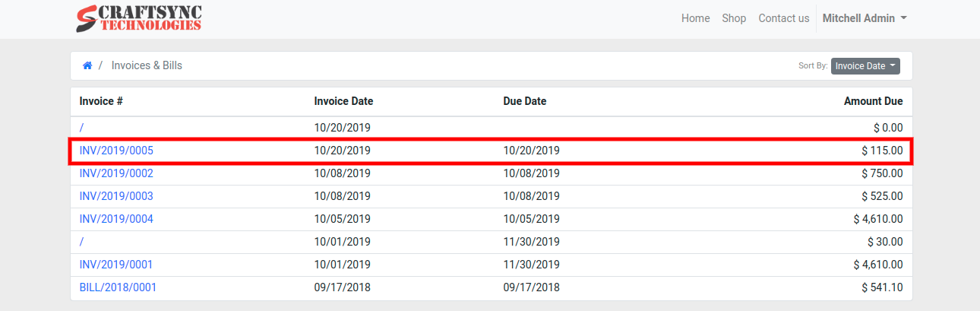This screenshot has width=980, height=311.
Task: View invoice INV/2019/0003
Action: coord(116,196)
